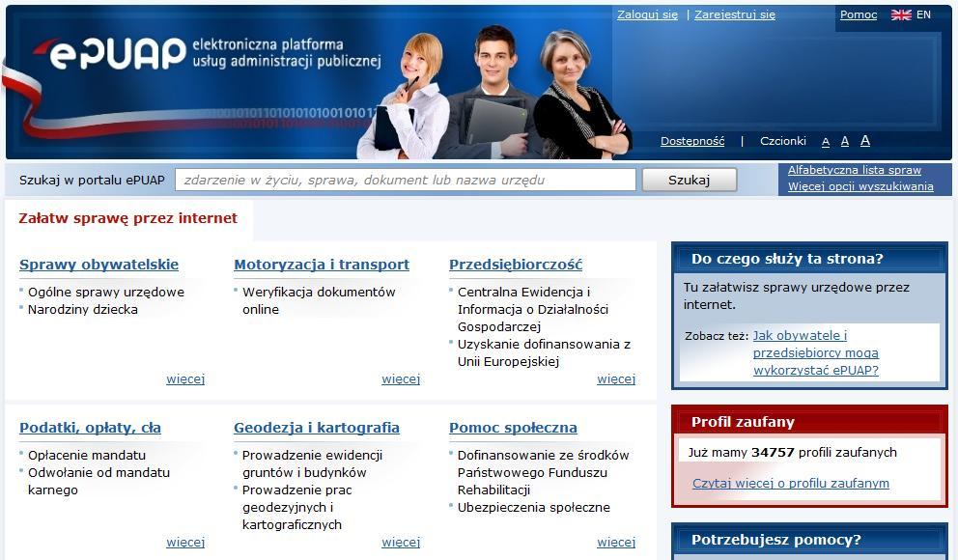
Task: Open the Zaloguj się login link
Action: (647, 14)
